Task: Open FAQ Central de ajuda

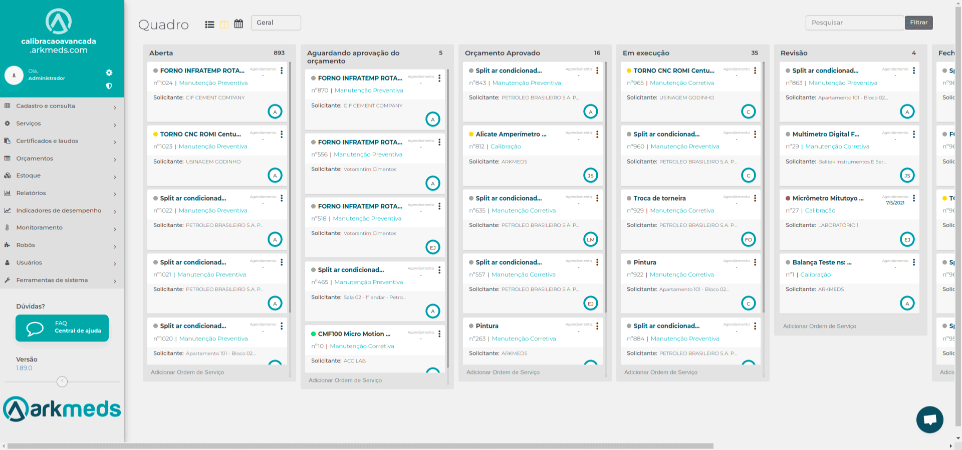Action: (62, 328)
